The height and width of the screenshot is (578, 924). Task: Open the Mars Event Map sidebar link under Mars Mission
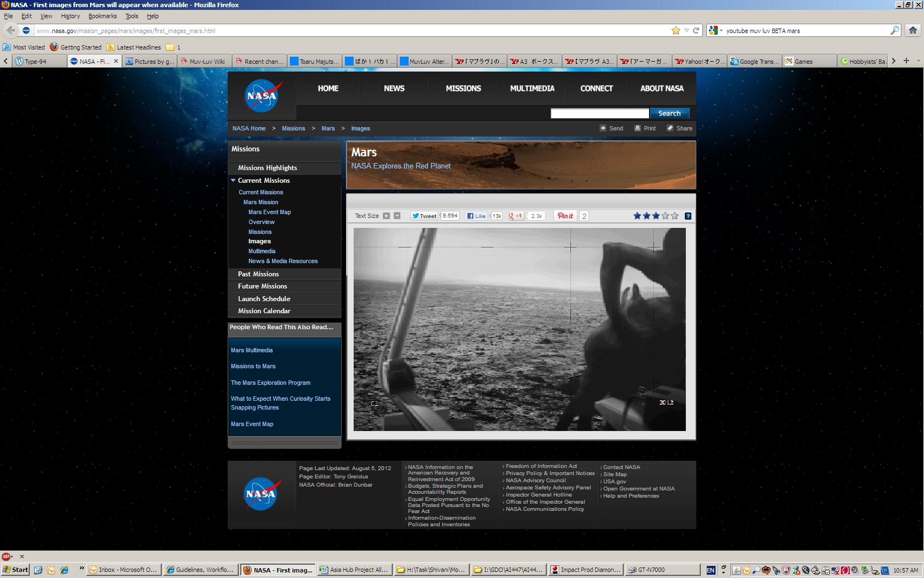point(269,212)
